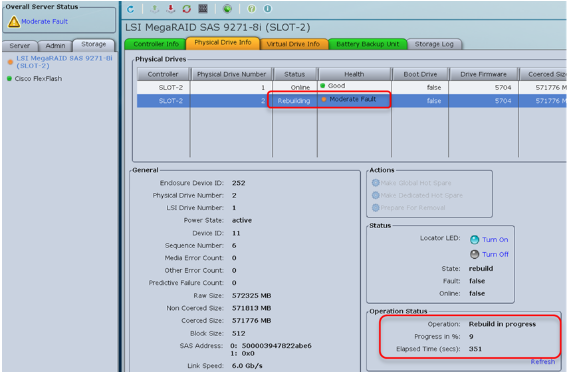Select physical drive 1 row with Online status
This screenshot has width=569, height=375.
point(351,87)
